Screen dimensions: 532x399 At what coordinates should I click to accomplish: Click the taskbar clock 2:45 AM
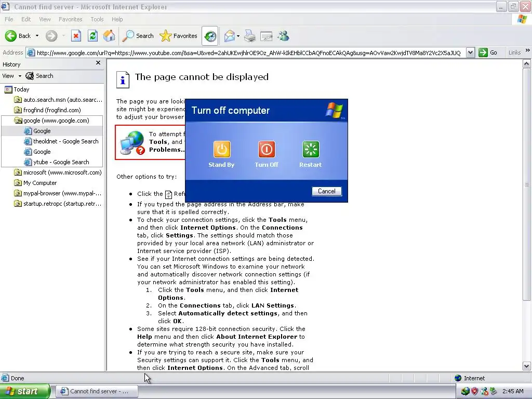[513, 391]
